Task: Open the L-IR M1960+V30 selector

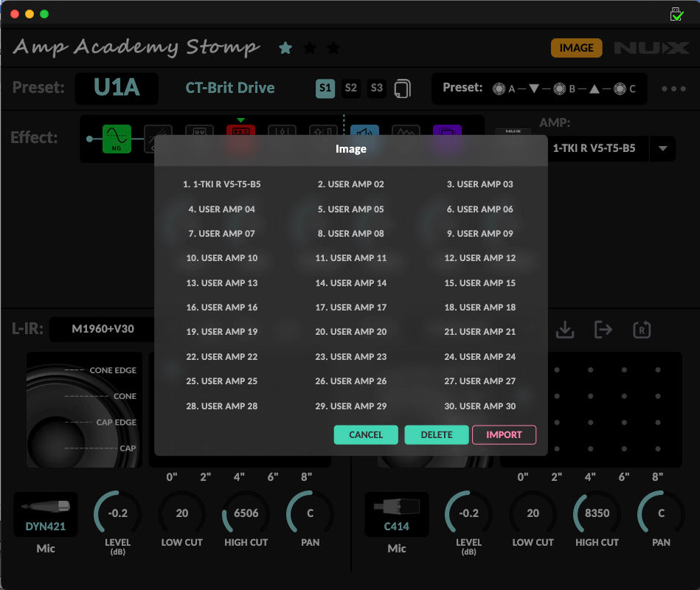Action: (102, 329)
